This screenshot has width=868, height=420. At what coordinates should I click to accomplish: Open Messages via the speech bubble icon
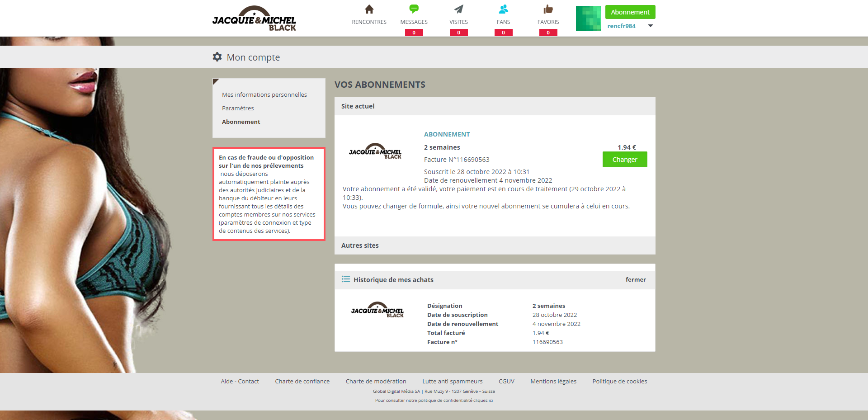[414, 9]
